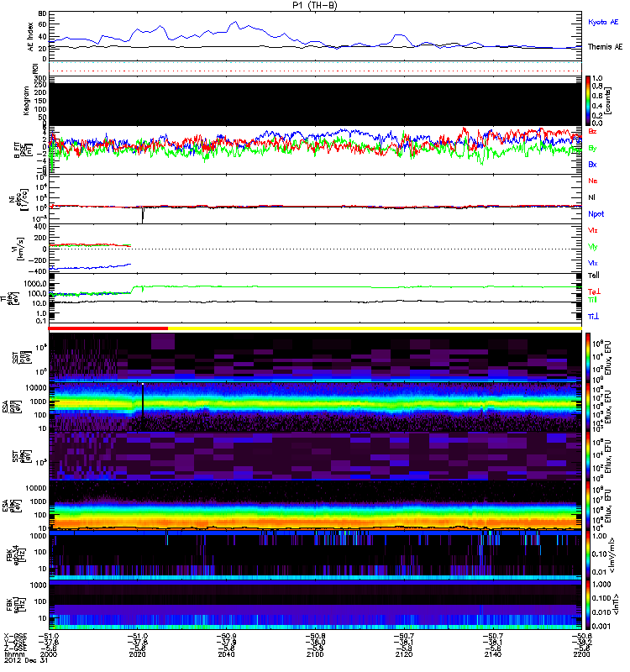
Task: Select the blue Npot legend label
Action: [x=596, y=214]
